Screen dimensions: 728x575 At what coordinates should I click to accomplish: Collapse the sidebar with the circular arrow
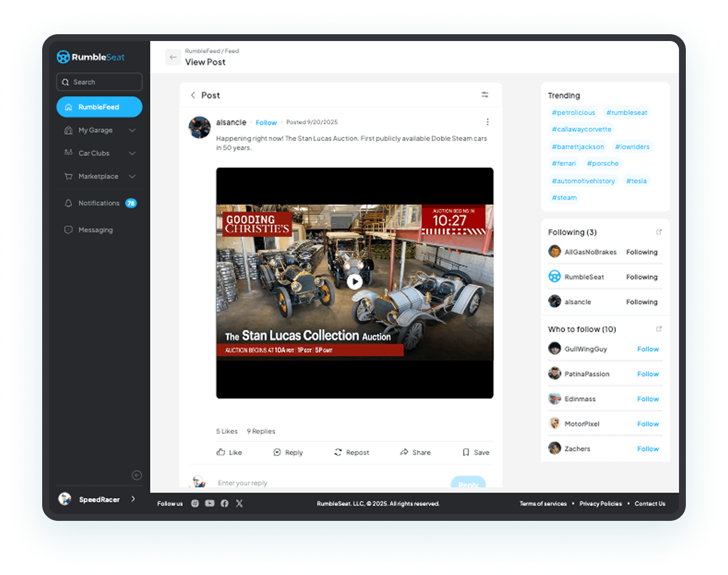coord(137,475)
